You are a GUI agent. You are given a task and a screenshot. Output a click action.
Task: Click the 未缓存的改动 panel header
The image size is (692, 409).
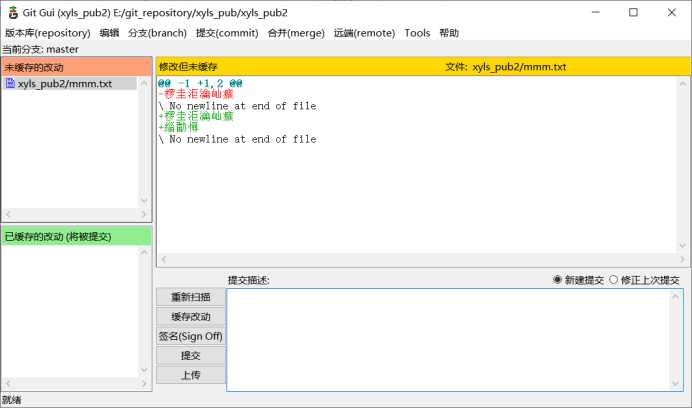(x=77, y=67)
